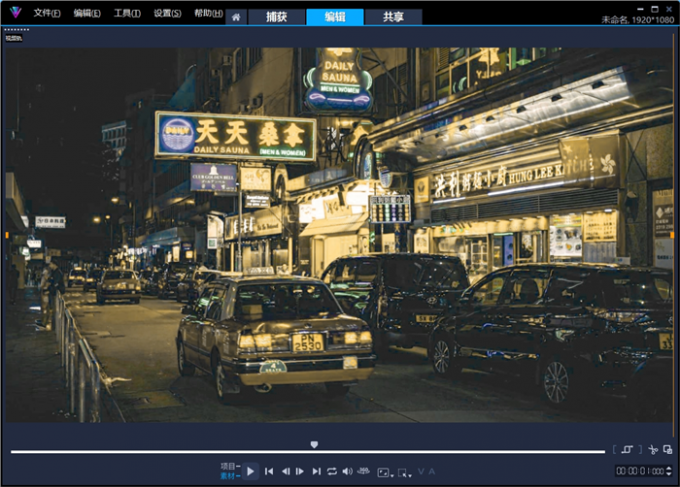Jump to the end of clip
This screenshot has width=680, height=487.
[317, 471]
